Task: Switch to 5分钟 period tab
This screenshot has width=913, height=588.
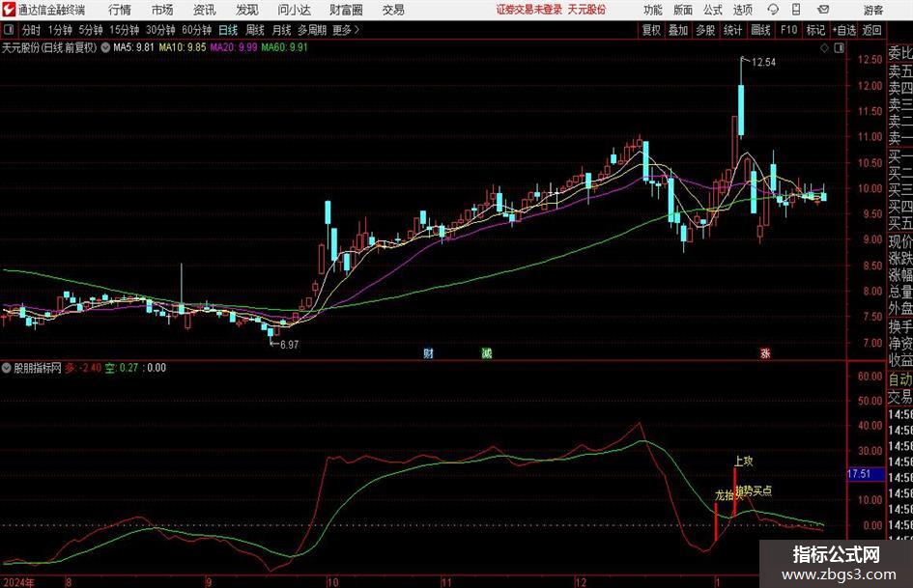Action: pyautogui.click(x=91, y=30)
